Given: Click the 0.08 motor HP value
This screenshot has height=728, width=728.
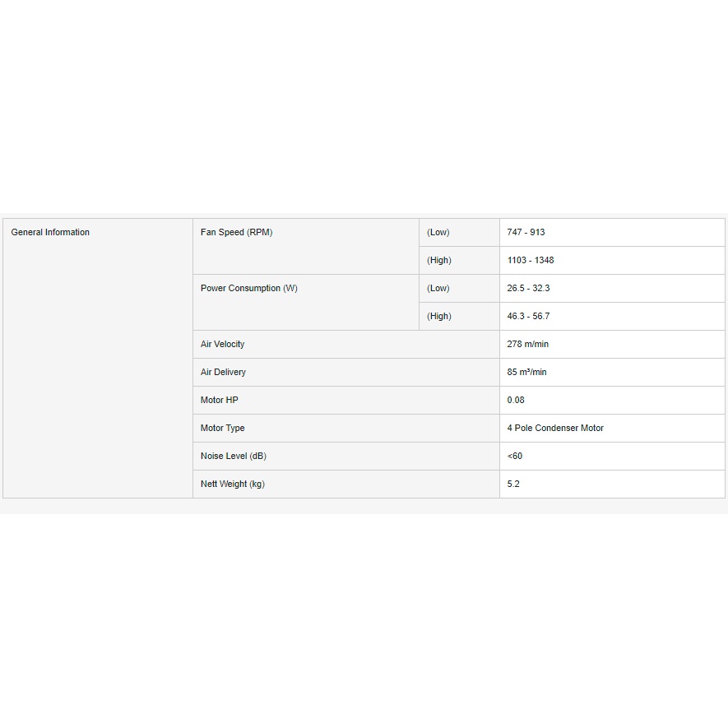Looking at the screenshot, I should pos(516,401).
